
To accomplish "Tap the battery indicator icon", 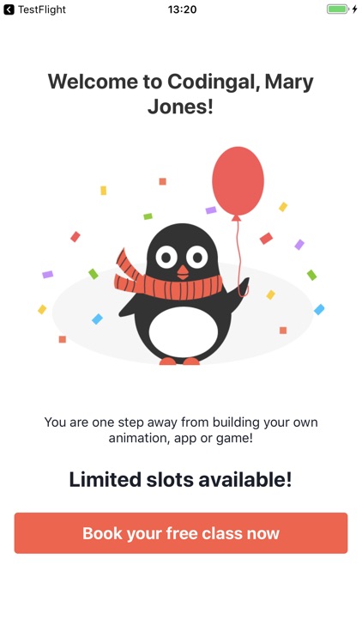I will [338, 9].
